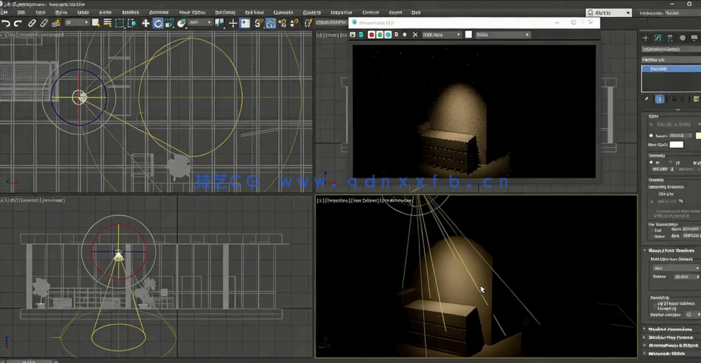Click the viewport label of the bottom-right viewport

coord(364,201)
